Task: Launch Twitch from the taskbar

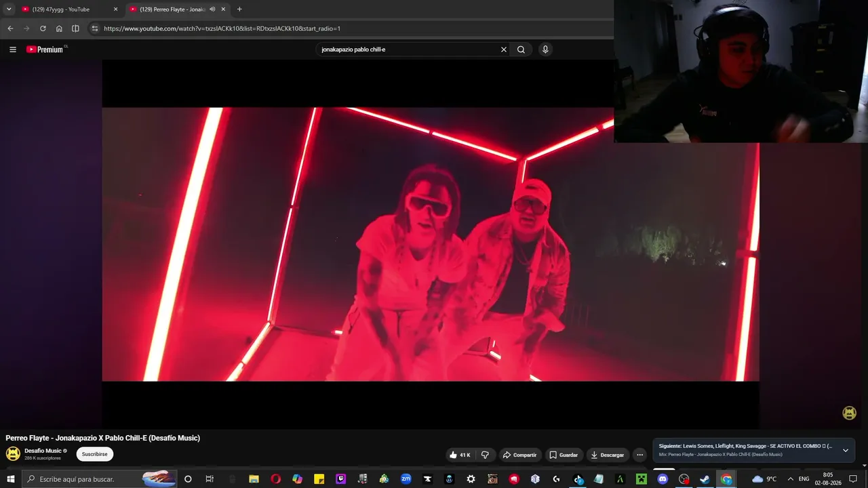Action: pos(340,479)
